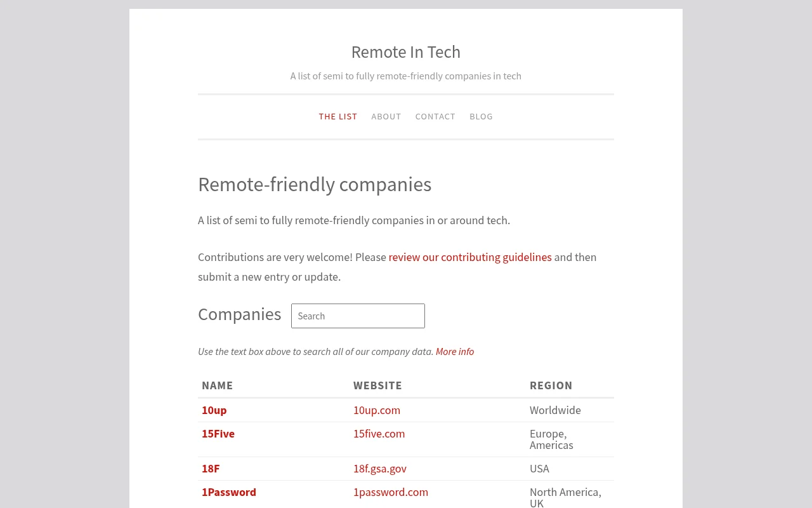Visit the BLOG section
The image size is (812, 508).
tap(481, 117)
